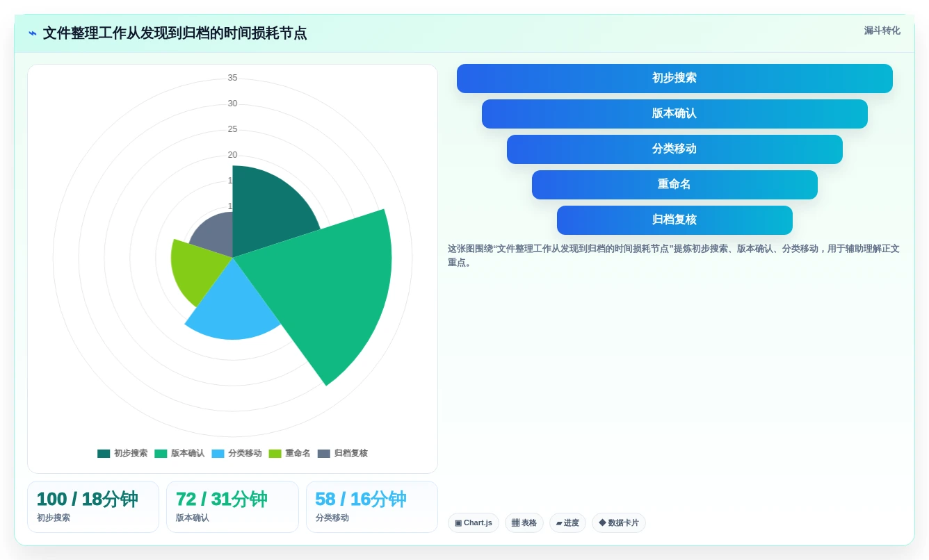Click the dark teal 初步搜索 chart sector
Image resolution: width=929 pixels, height=560 pixels.
tap(268, 208)
